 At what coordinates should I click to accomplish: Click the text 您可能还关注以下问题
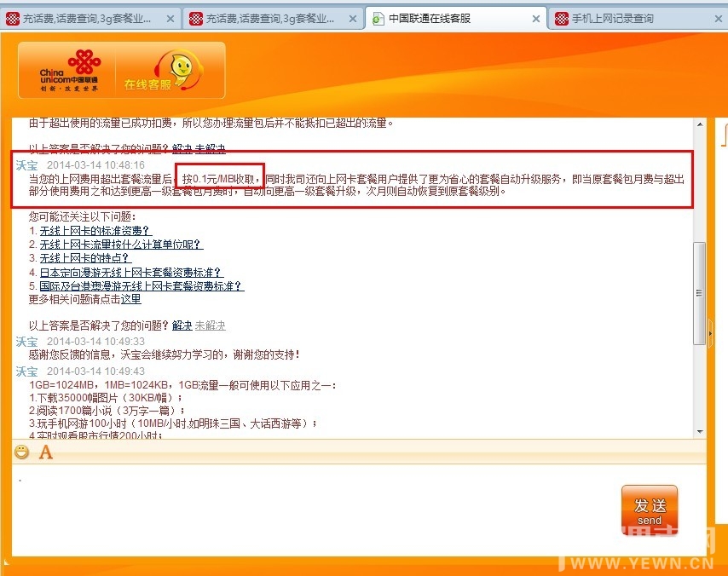click(x=82, y=216)
